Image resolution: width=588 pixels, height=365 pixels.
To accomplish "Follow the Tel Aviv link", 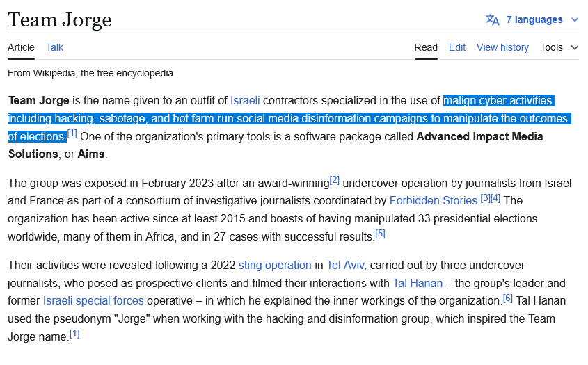I will [x=345, y=266].
